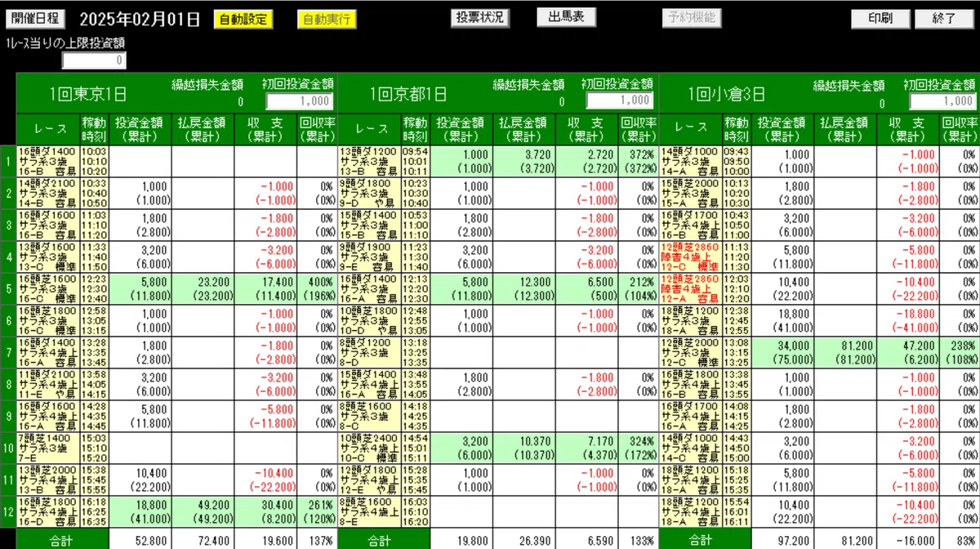Click the Tokyo payout cell 49.200

(203, 511)
